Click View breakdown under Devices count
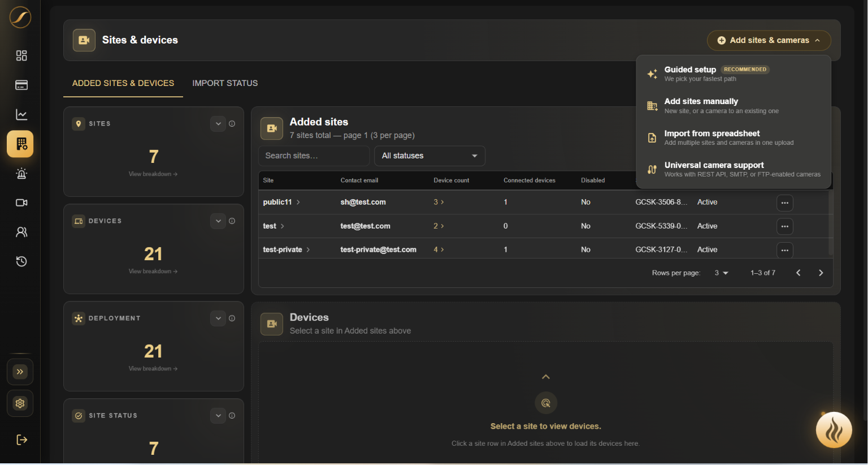 click(153, 271)
